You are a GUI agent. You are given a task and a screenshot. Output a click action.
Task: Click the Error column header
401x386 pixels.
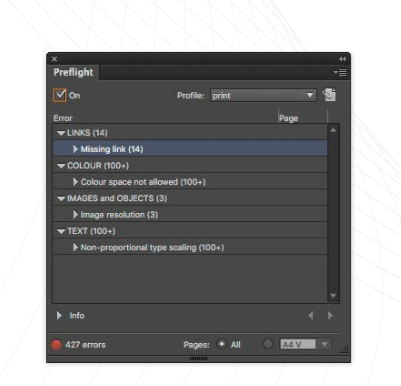(x=63, y=118)
